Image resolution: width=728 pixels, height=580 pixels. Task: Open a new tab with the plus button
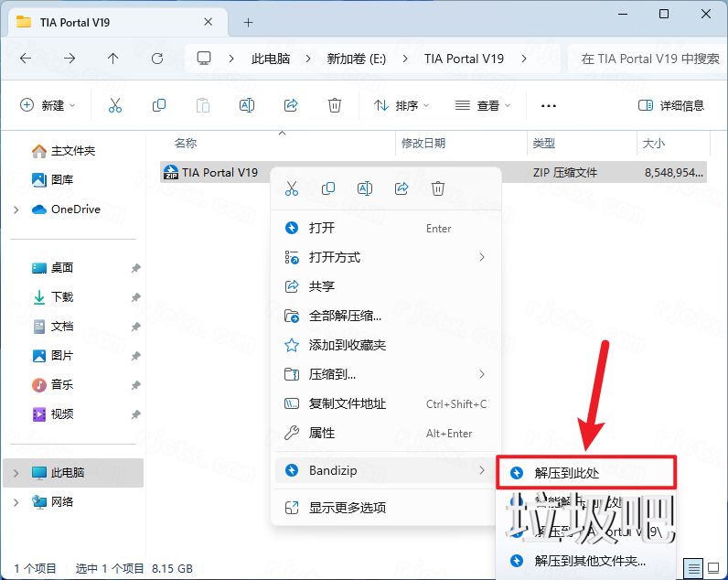(x=249, y=22)
